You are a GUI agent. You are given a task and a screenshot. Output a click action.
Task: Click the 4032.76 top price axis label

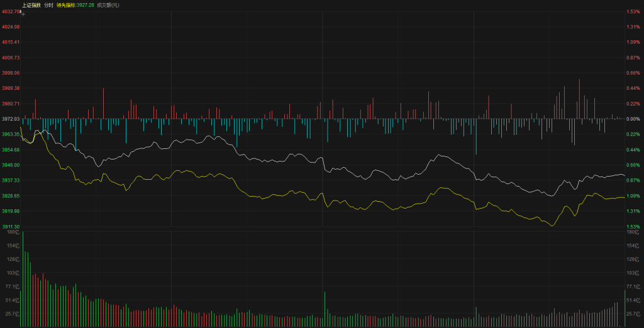pyautogui.click(x=10, y=11)
